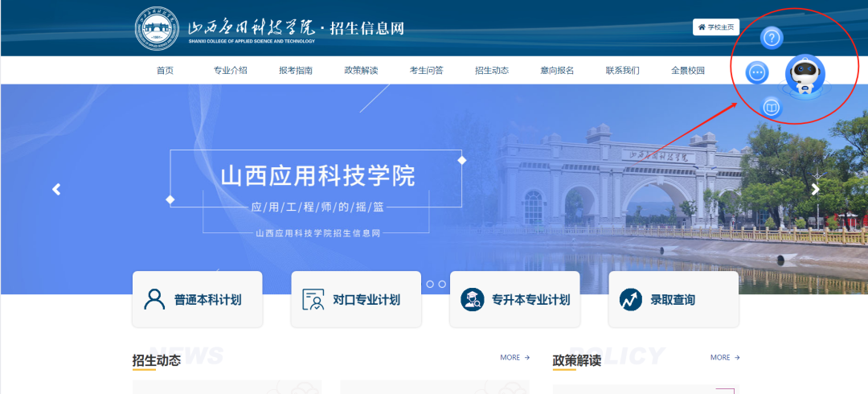The width and height of the screenshot is (868, 394).
Task: Open the question mark help bubble
Action: [x=772, y=38]
